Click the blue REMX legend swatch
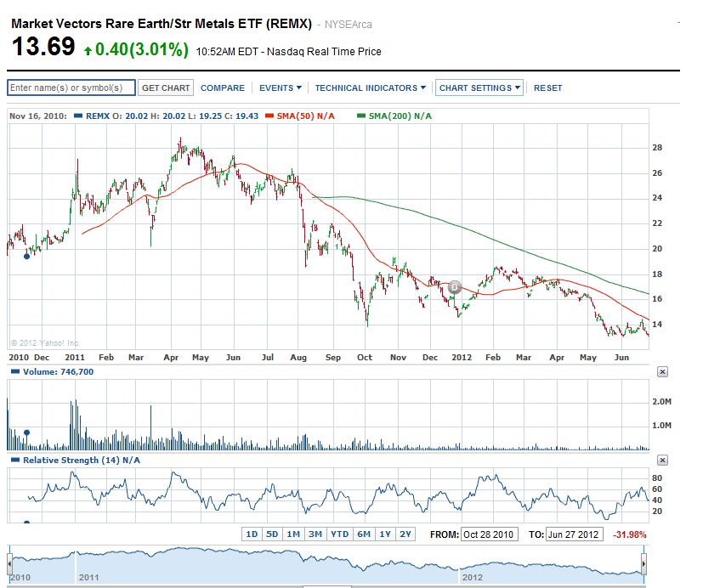Image resolution: width=703 pixels, height=588 pixels. coord(78,116)
